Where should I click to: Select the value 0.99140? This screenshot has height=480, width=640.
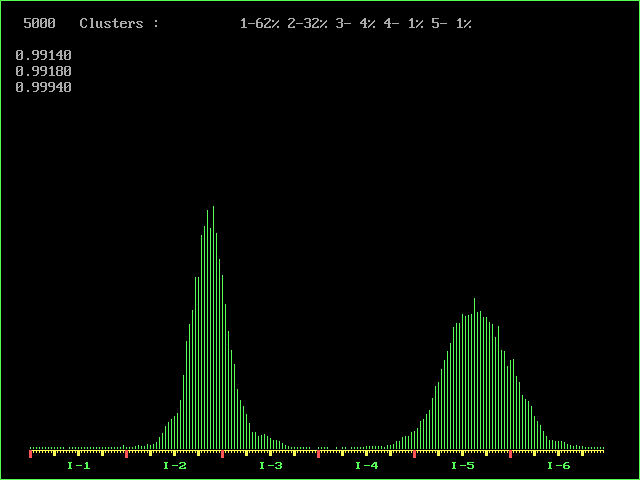43,55
